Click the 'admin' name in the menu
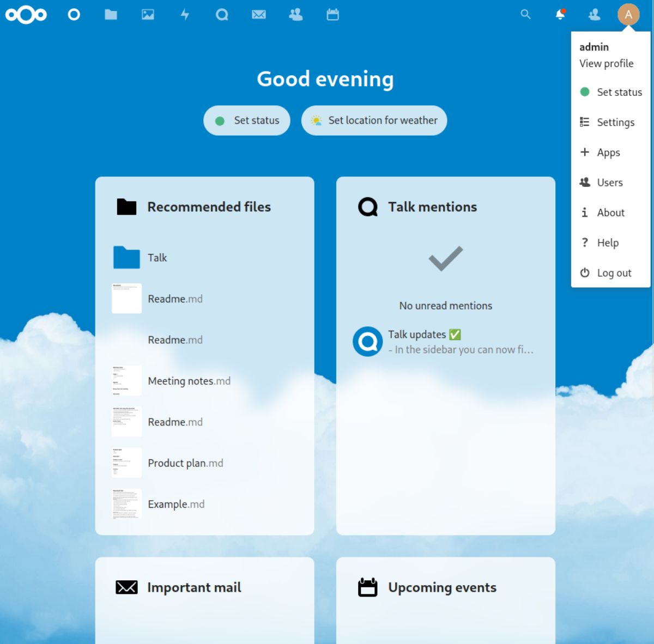 (x=594, y=47)
